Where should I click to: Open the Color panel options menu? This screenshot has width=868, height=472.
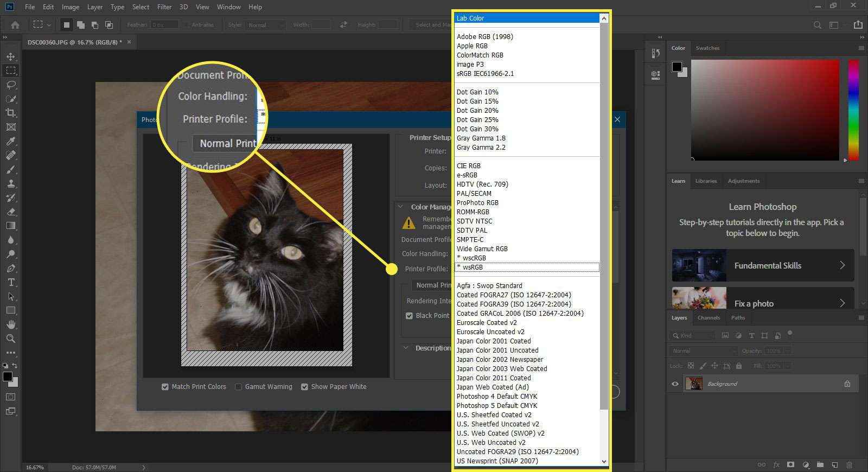click(861, 48)
